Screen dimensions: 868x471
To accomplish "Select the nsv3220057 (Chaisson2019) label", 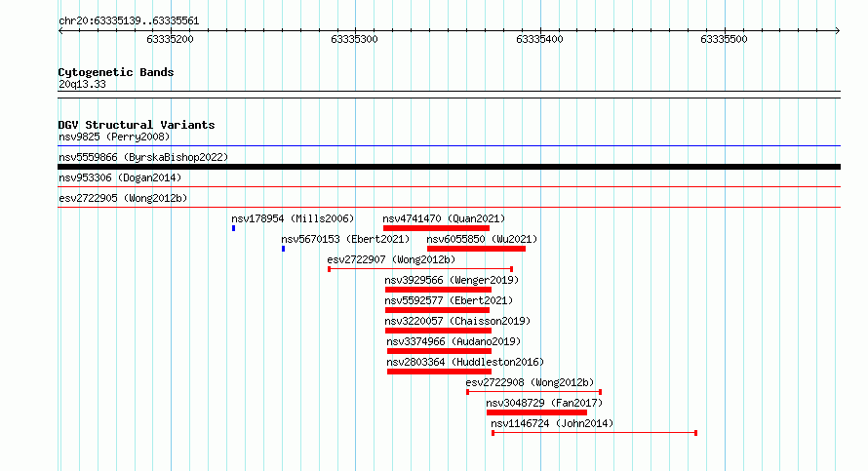I will pos(457,321).
